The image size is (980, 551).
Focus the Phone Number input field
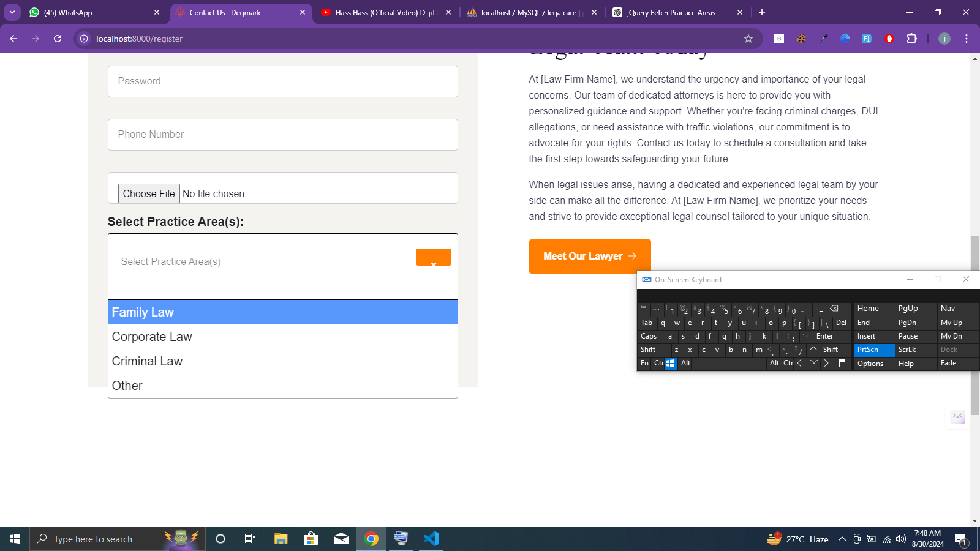(282, 135)
